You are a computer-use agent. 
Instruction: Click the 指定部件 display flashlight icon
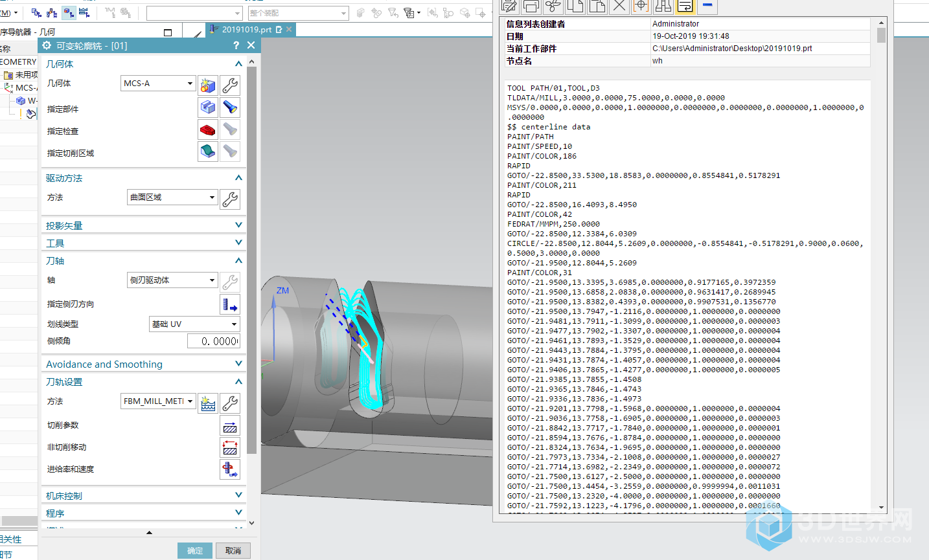[x=230, y=107]
